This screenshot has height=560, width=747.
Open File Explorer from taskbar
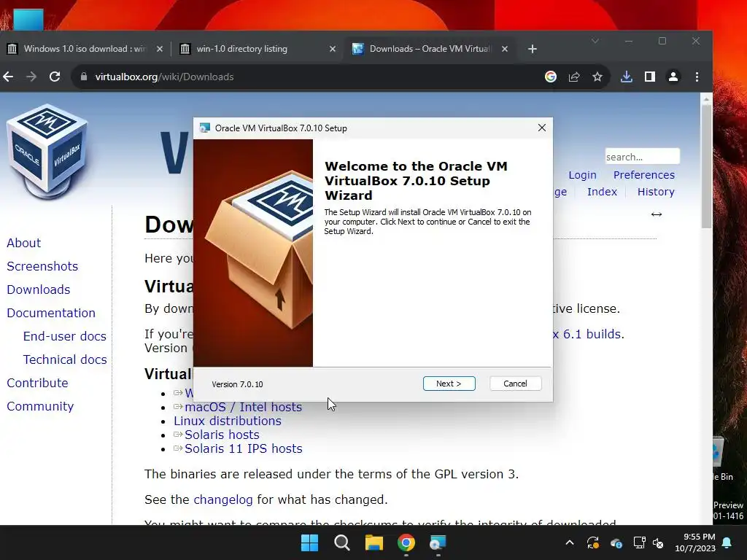374,542
